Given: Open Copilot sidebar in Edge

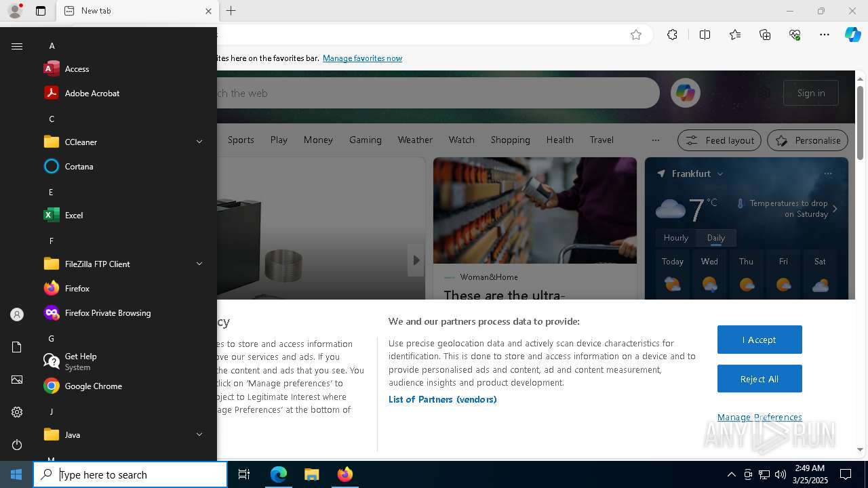Looking at the screenshot, I should (x=852, y=35).
